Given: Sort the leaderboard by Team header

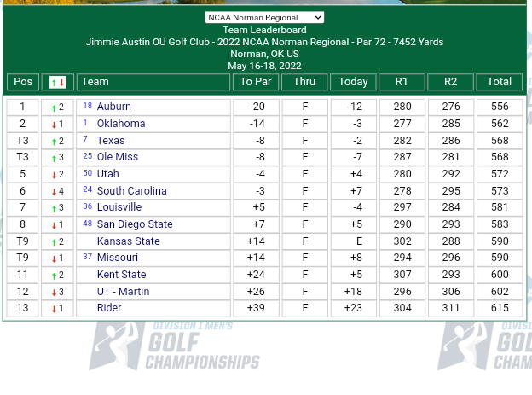Looking at the screenshot, I should click(95, 82).
